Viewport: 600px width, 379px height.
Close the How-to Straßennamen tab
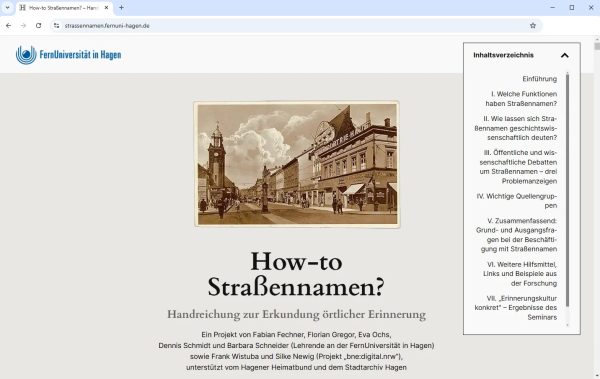coord(106,8)
